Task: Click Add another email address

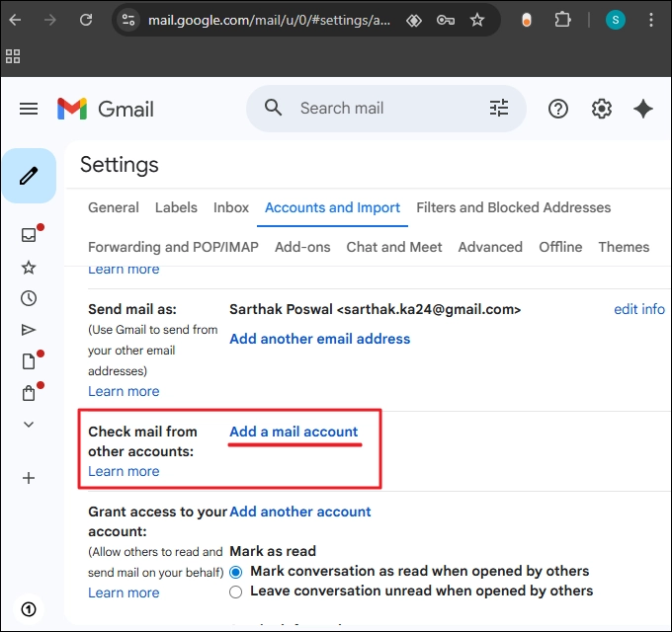Action: coord(320,339)
